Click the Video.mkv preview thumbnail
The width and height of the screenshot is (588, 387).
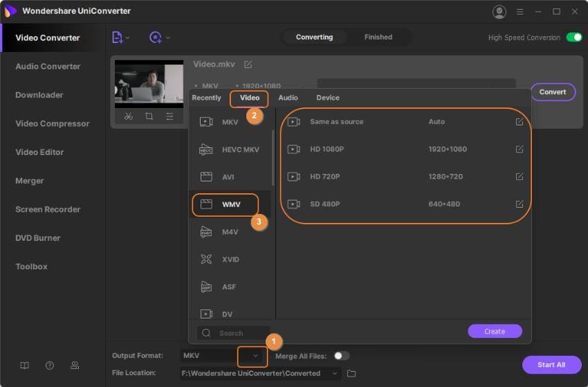[x=149, y=84]
